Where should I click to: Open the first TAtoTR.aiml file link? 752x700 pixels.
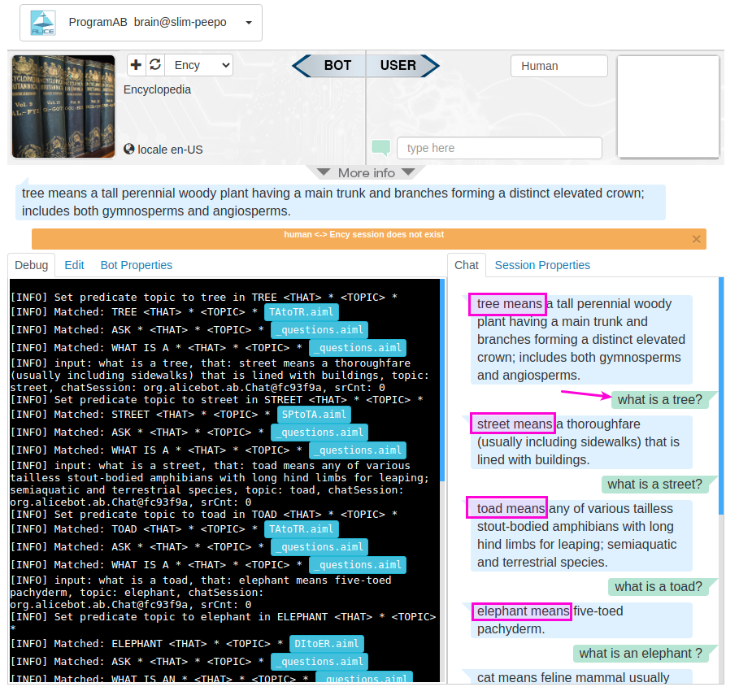[x=301, y=312]
